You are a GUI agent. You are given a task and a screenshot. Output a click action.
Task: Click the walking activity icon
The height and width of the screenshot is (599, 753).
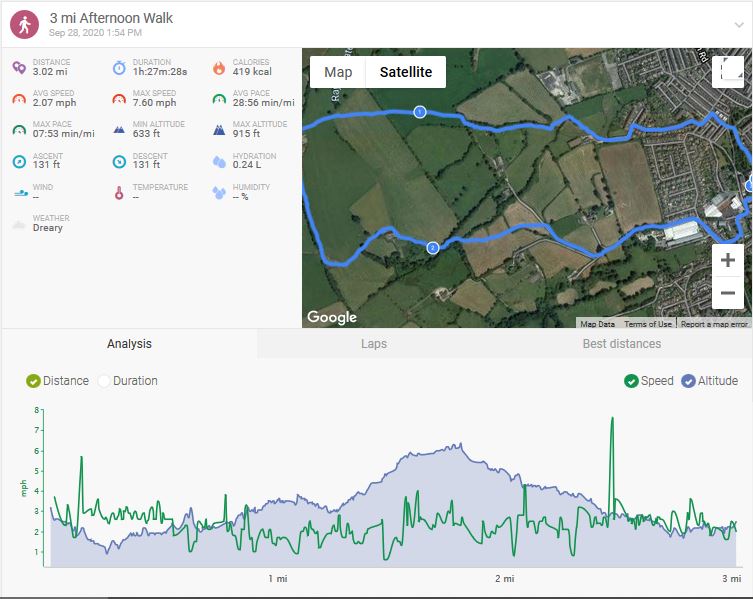point(24,24)
